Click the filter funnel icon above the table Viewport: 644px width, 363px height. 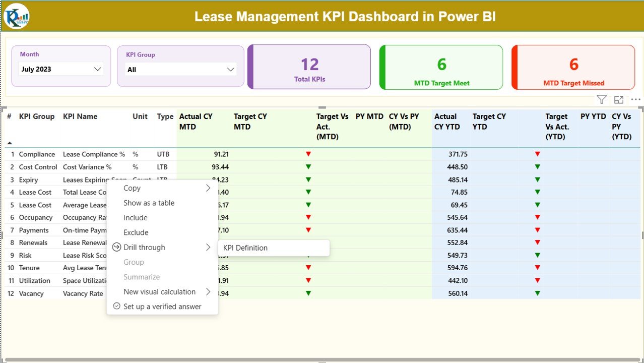(x=602, y=99)
